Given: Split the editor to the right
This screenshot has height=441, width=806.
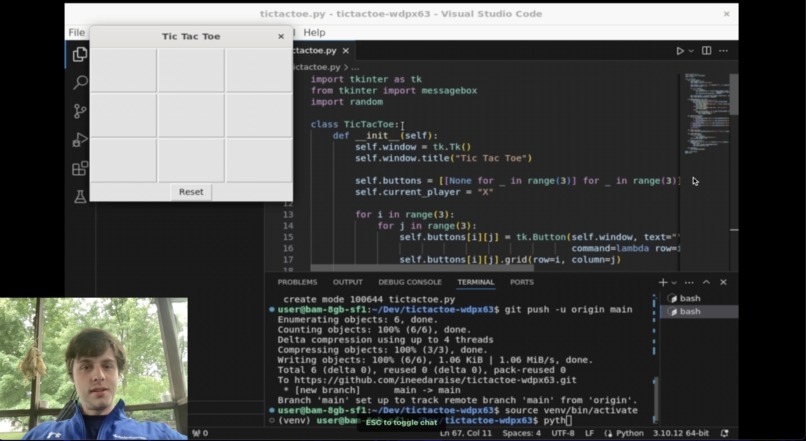Looking at the screenshot, I should 707,50.
